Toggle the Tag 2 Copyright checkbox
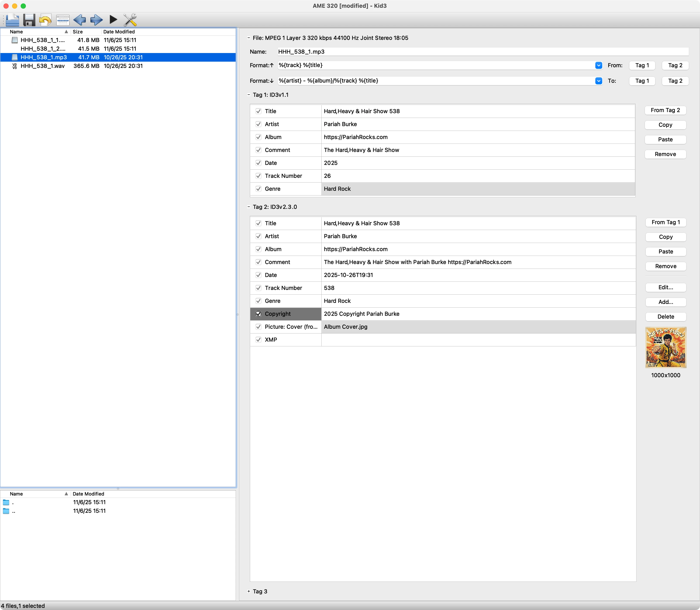 point(258,314)
